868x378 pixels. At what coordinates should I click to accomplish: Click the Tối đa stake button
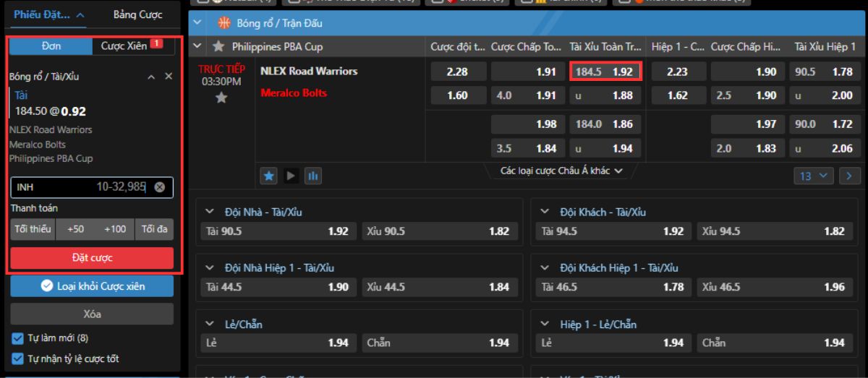(x=154, y=229)
